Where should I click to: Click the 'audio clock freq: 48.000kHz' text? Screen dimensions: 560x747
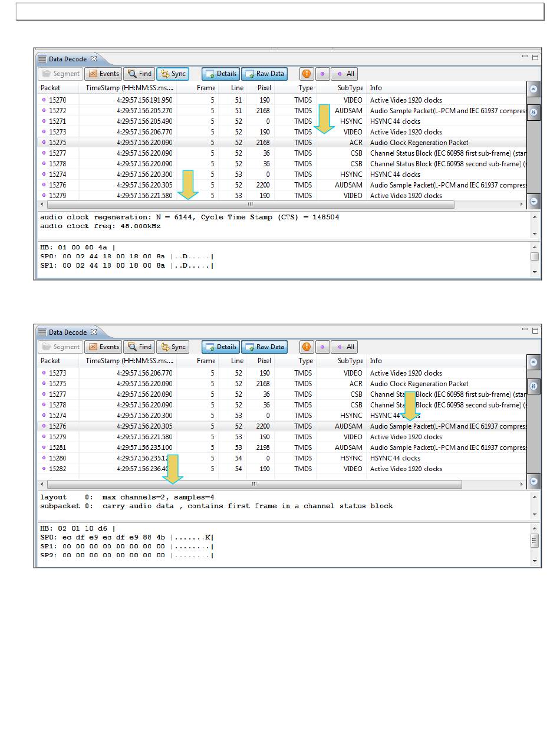(x=100, y=226)
